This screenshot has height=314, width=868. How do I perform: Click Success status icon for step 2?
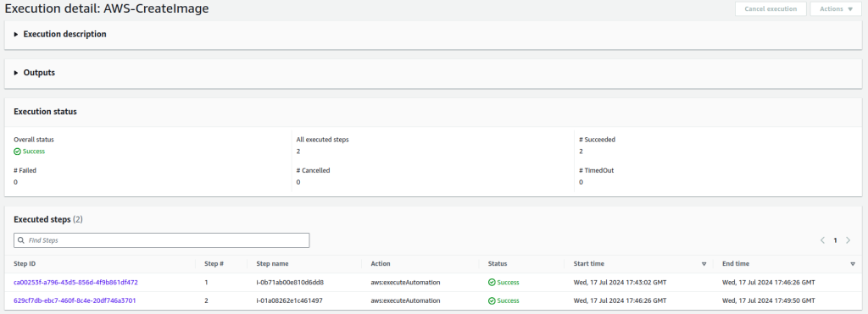pos(492,300)
